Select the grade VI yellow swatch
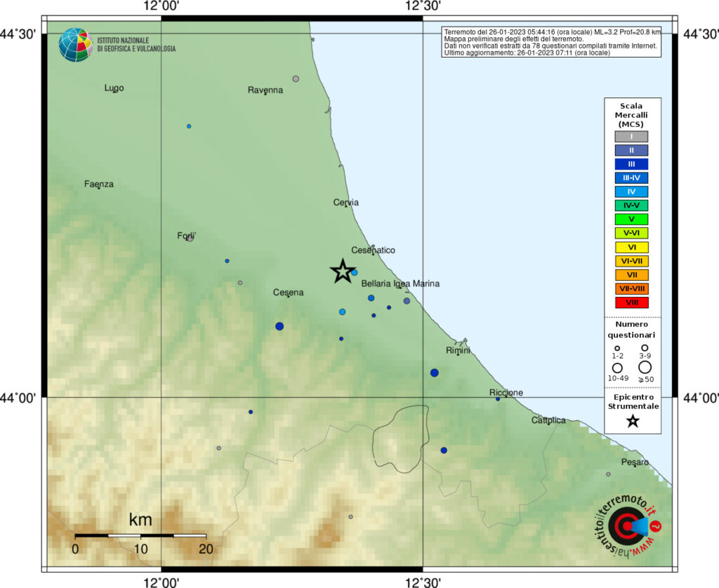 pos(631,247)
